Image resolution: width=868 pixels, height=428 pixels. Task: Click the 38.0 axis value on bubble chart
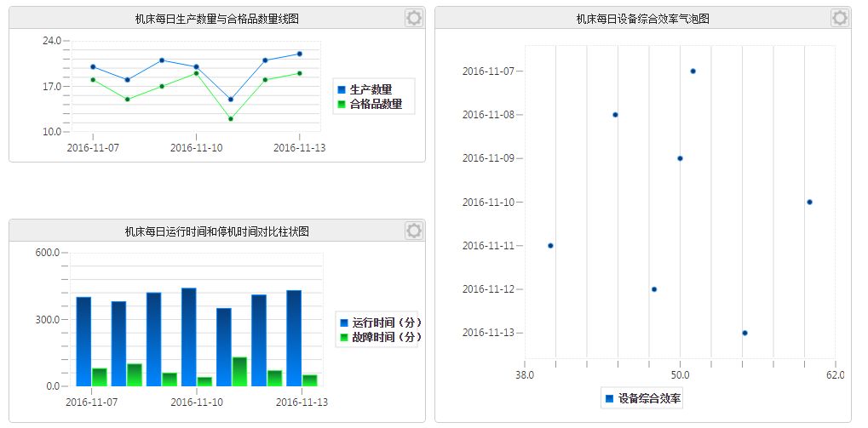tap(524, 375)
